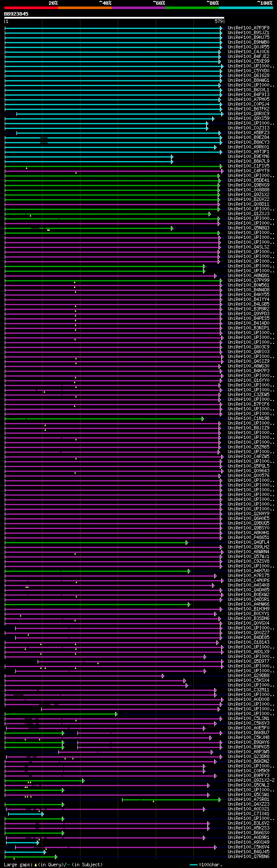Choose the UniRef100_B8ACY3 entry

pyautogui.click(x=248, y=142)
